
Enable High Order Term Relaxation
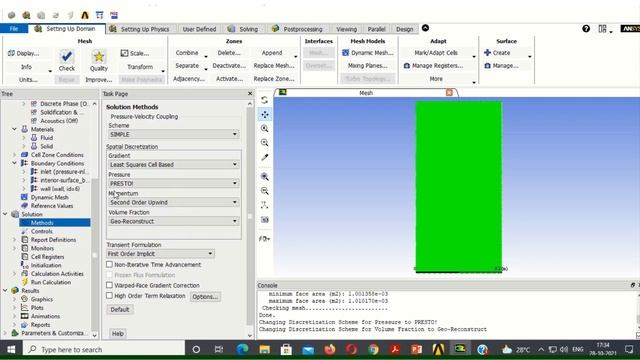[x=109, y=296]
